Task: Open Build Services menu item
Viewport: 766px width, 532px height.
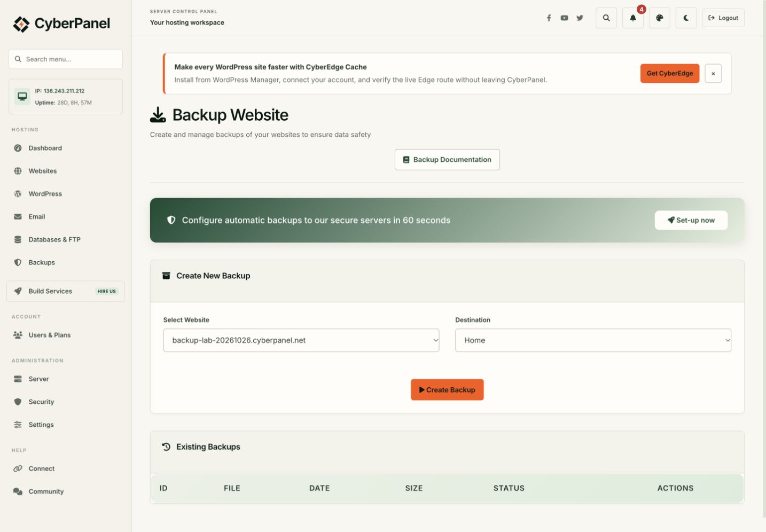Action: (66, 291)
